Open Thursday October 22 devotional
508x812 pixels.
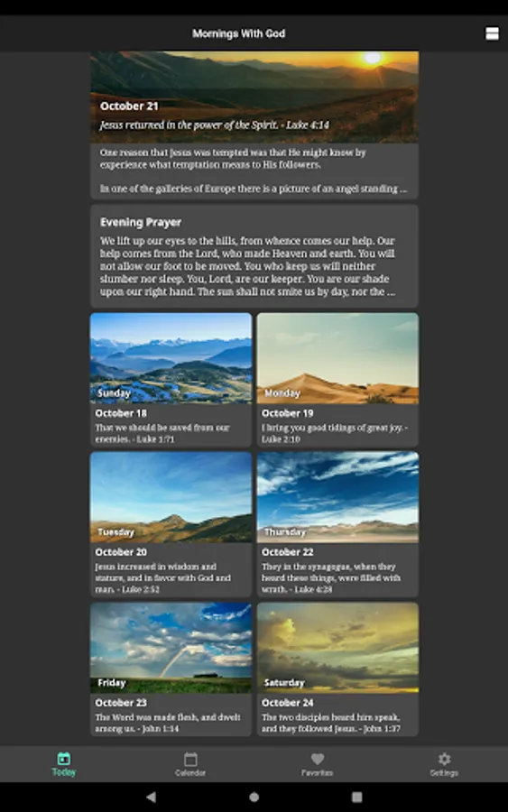(x=337, y=524)
